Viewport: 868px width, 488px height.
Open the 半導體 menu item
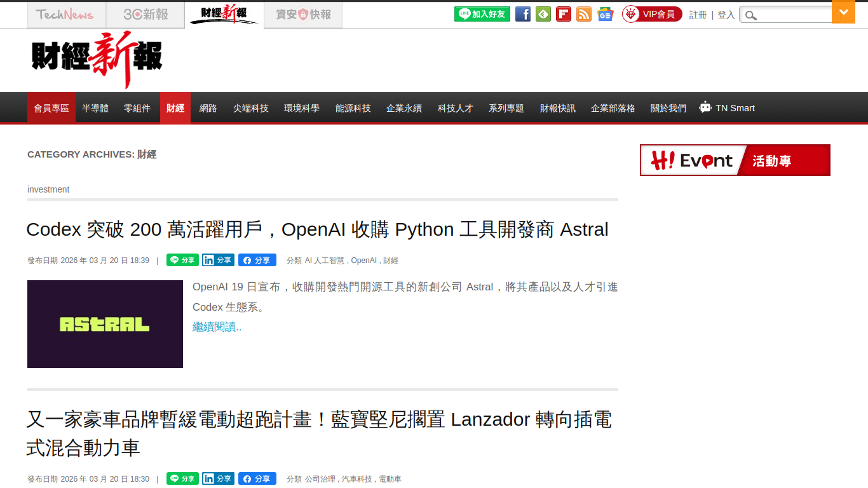pyautogui.click(x=95, y=108)
